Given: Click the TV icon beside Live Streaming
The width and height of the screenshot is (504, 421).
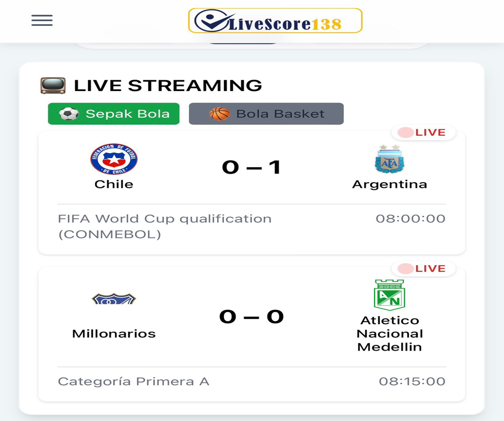Looking at the screenshot, I should point(53,85).
